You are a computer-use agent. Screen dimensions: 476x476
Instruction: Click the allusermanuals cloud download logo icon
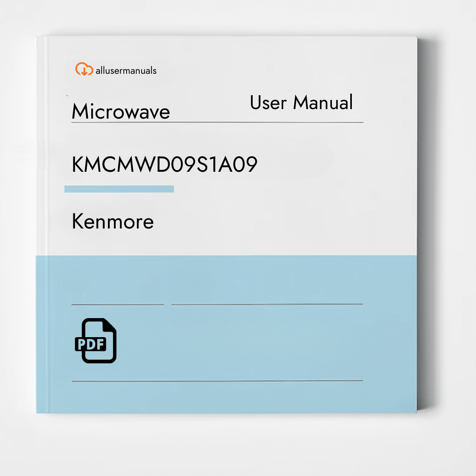tap(84, 69)
